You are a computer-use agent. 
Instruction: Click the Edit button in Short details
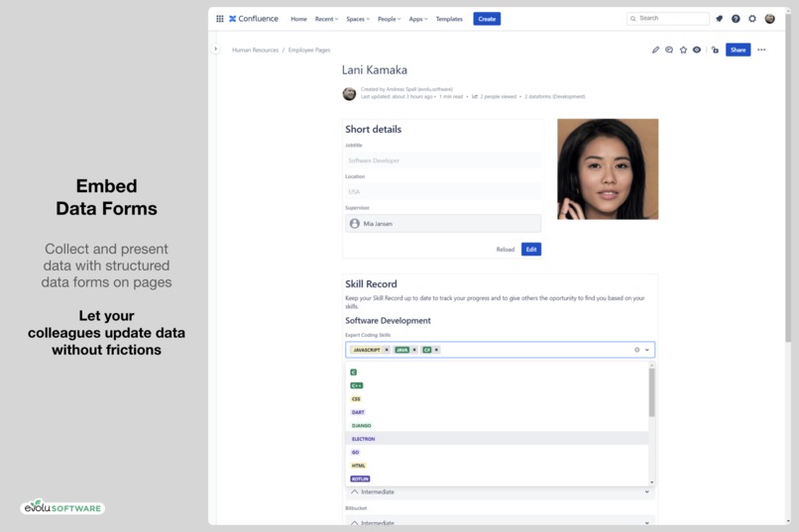click(x=531, y=250)
